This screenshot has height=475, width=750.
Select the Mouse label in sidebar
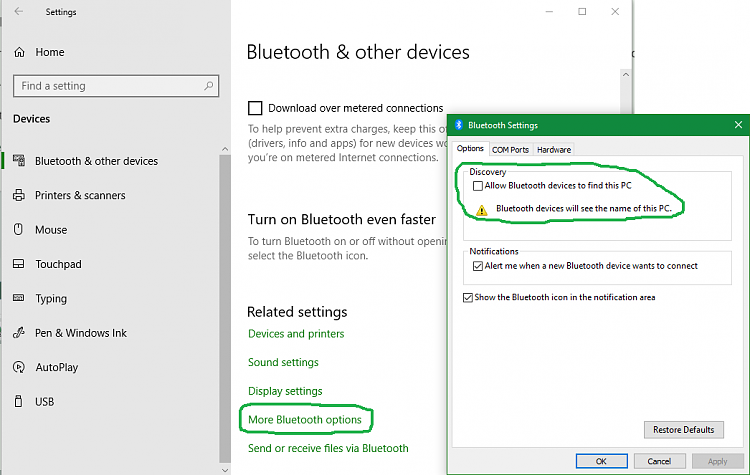[51, 230]
